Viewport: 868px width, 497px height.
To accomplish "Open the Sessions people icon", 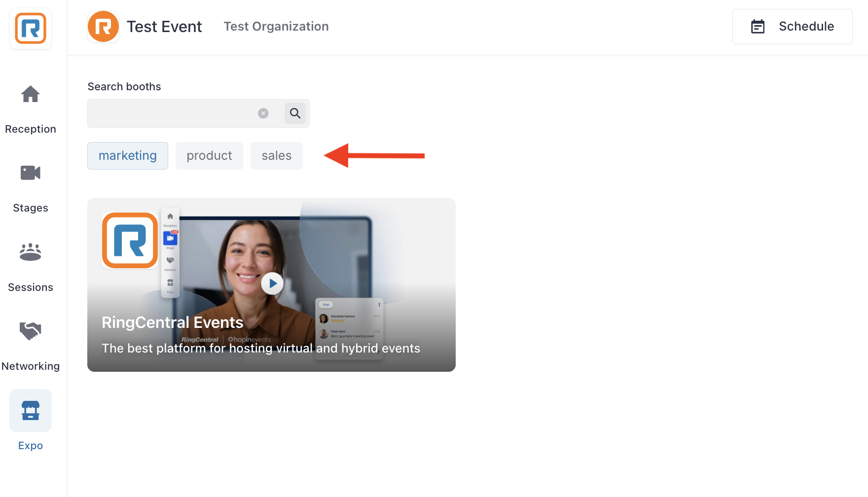I will click(31, 252).
